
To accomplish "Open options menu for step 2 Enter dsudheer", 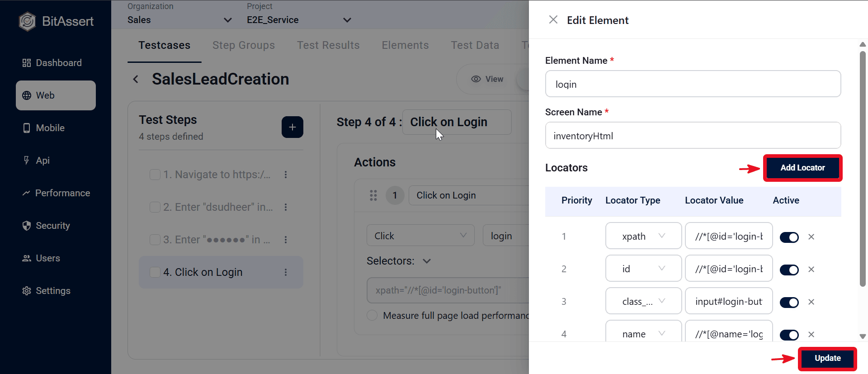I will pyautogui.click(x=286, y=207).
